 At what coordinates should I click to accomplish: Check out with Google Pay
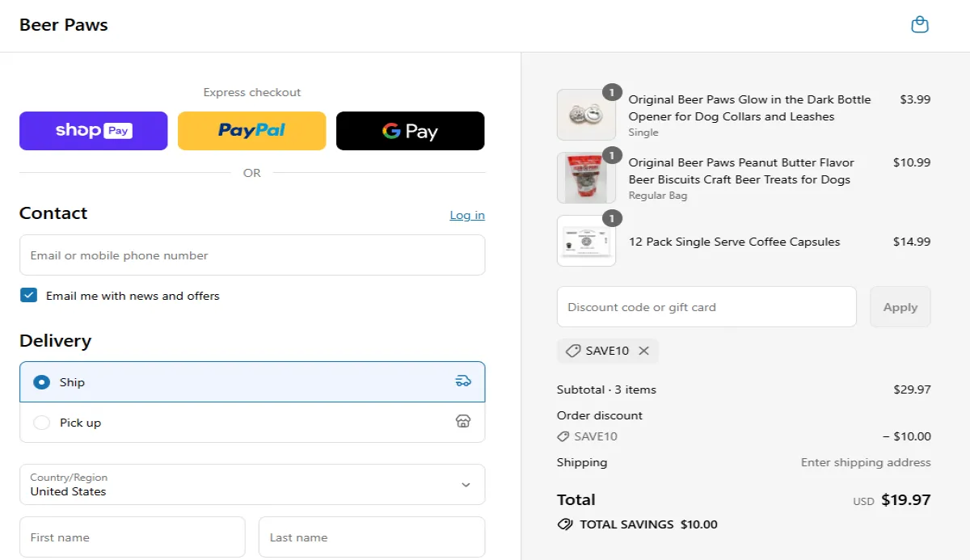[410, 130]
